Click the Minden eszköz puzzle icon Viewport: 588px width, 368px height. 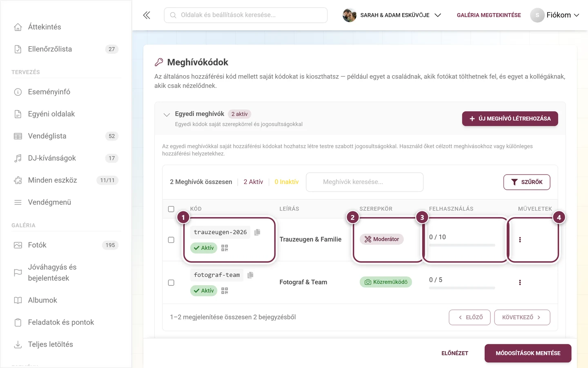pos(18,180)
